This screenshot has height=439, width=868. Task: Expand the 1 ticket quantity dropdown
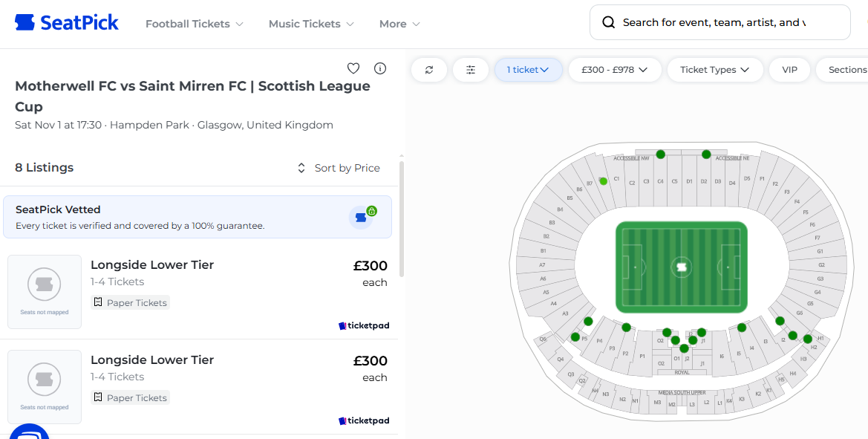click(x=528, y=70)
